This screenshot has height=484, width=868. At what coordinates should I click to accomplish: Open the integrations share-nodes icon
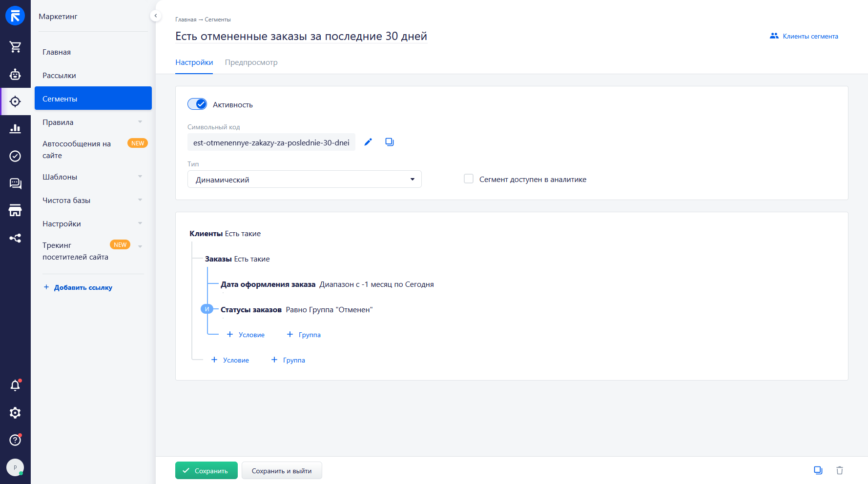(15, 238)
